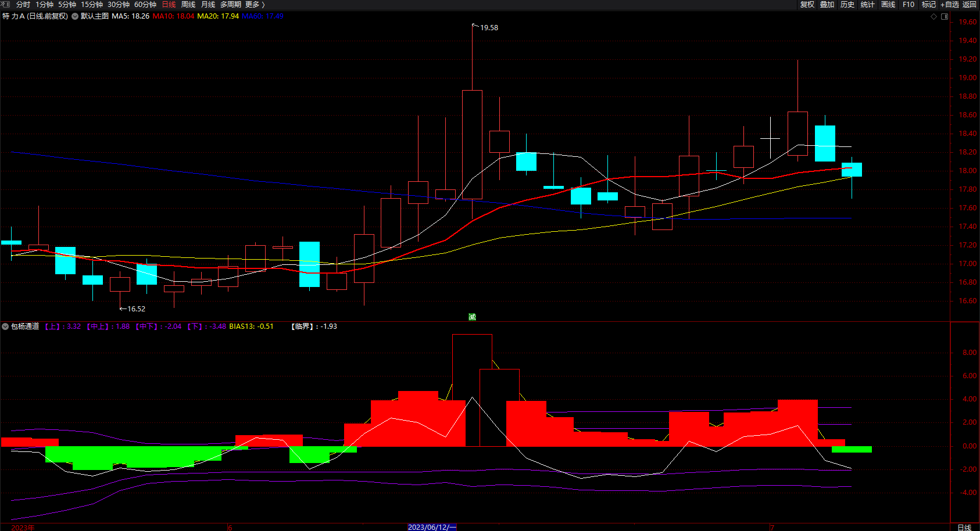Click the diamond icon above the price axis

[934, 16]
